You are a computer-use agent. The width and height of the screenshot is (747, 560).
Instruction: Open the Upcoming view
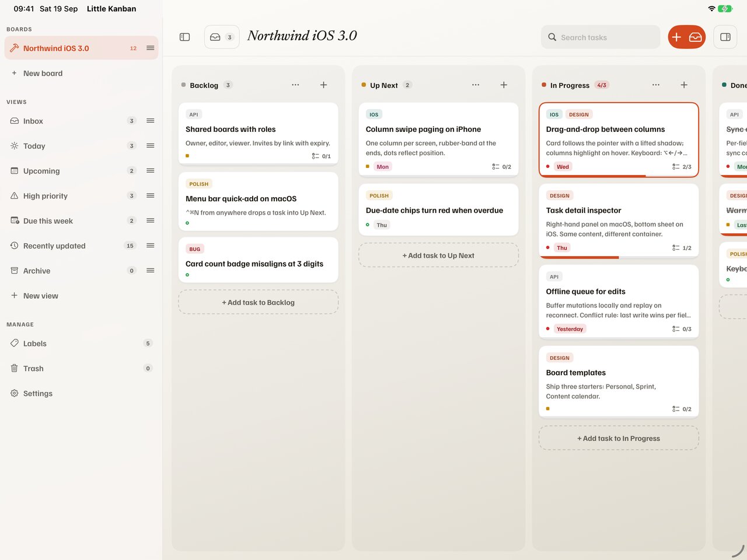point(81,171)
